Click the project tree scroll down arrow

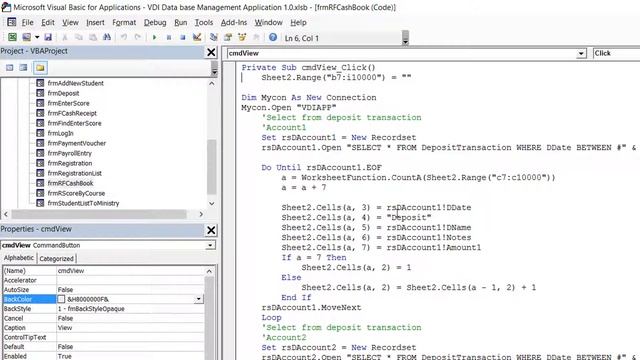[211, 203]
